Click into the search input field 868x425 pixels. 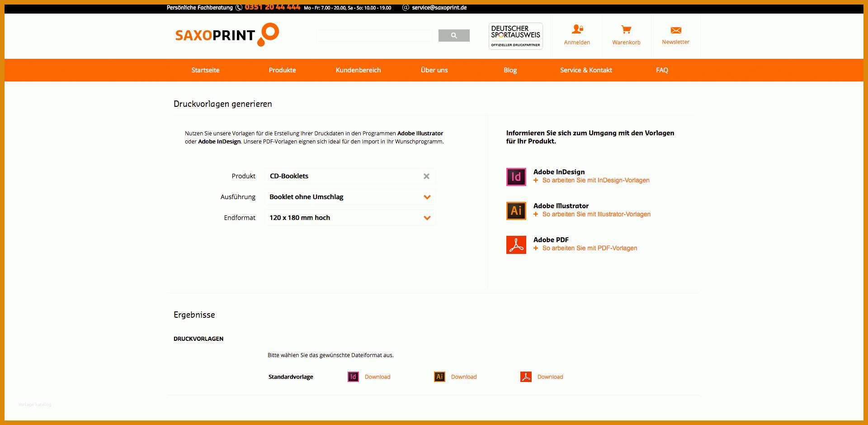(374, 36)
